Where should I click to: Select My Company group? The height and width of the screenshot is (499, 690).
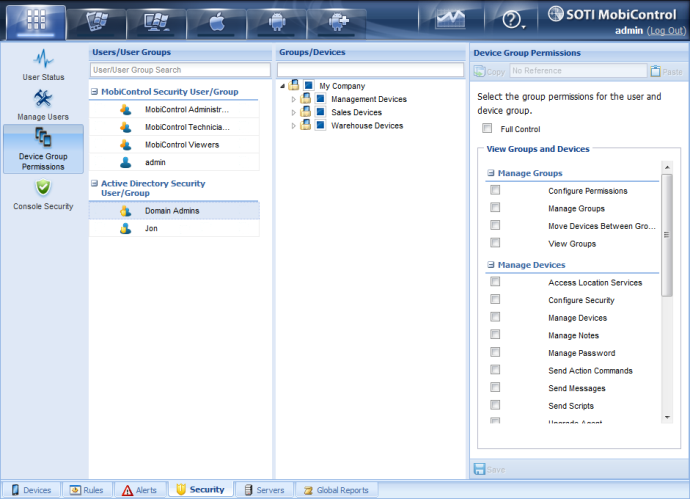tap(342, 86)
